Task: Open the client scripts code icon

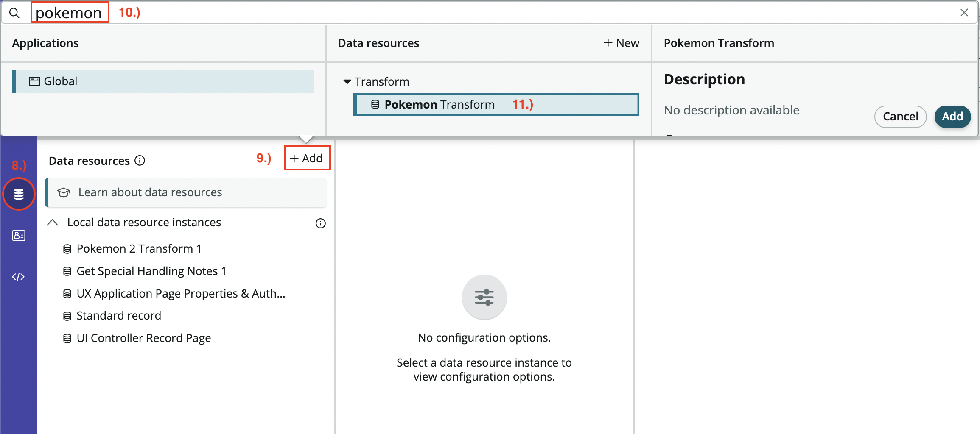Action: (19, 277)
